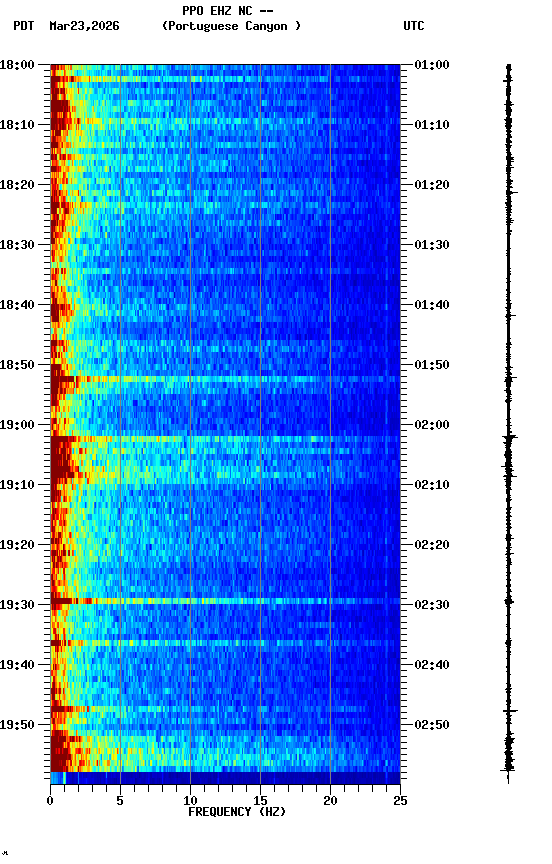The image size is (552, 864).
Task: Select the 19:40 PDT time label
Action: point(17,665)
